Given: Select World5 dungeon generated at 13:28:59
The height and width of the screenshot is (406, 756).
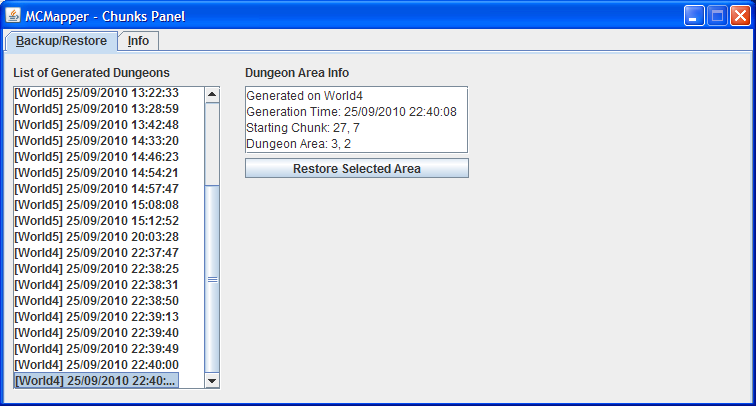Looking at the screenshot, I should [x=97, y=109].
